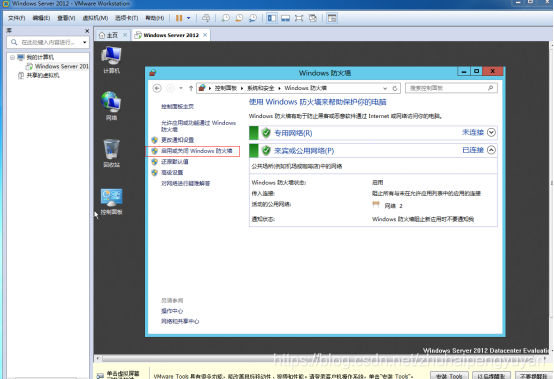Click the 专用网络(R) heading

293,133
